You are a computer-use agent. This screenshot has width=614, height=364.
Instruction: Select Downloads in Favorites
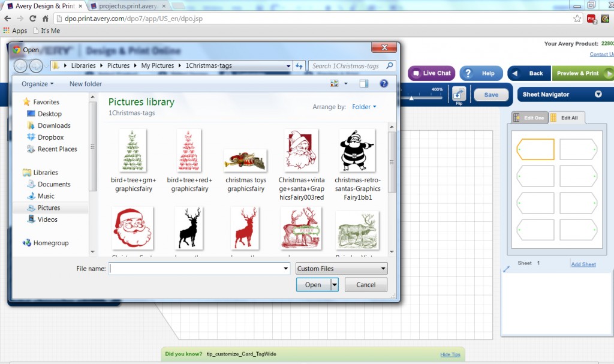coord(54,125)
